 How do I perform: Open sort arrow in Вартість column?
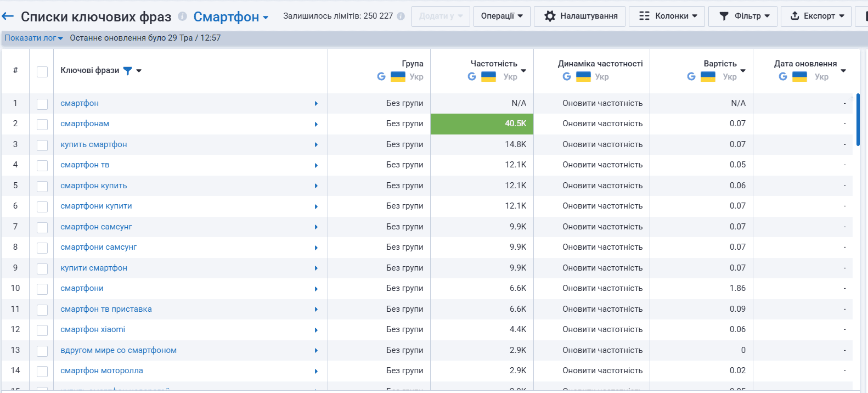pos(743,71)
